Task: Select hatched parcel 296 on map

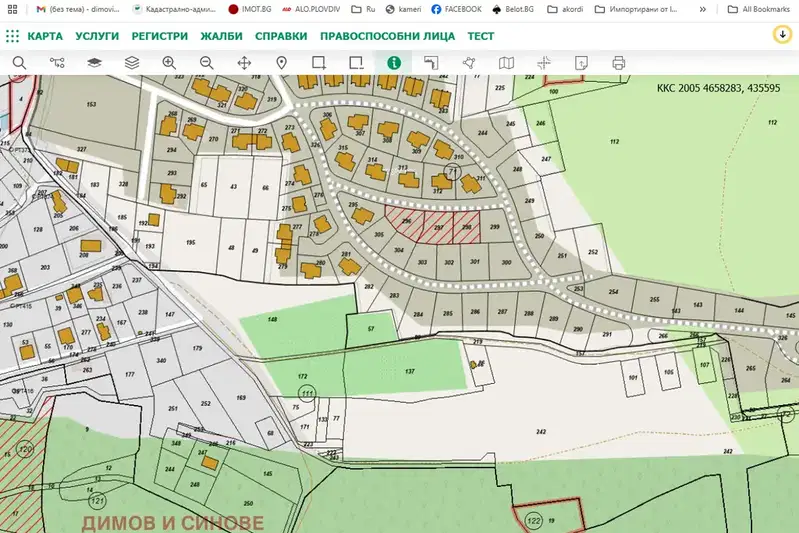Action: [x=407, y=222]
